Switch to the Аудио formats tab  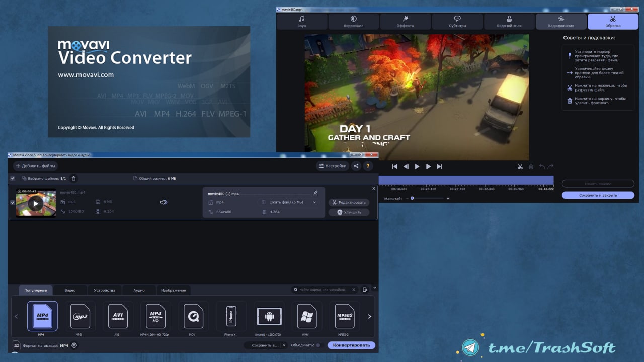click(139, 290)
